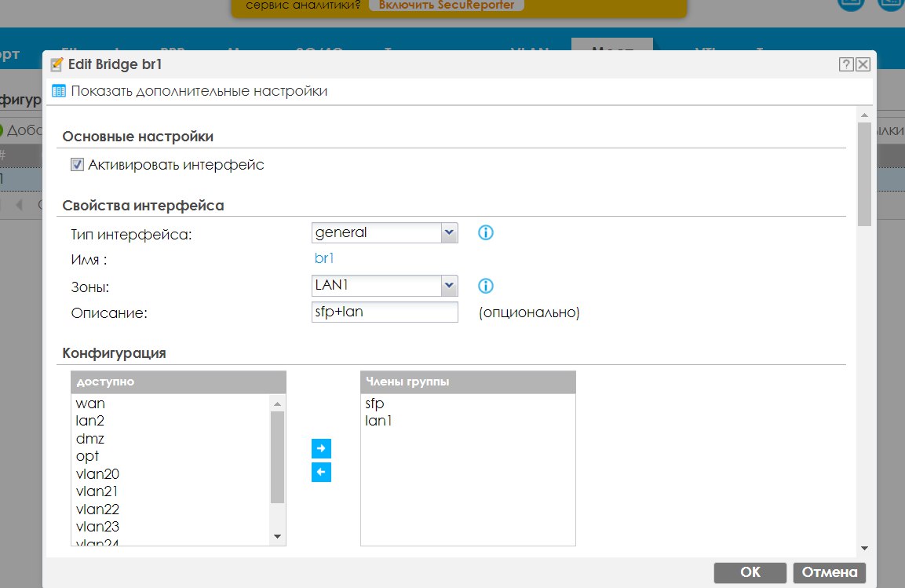Click the Члены группы column header
This screenshot has height=588, width=905.
468,382
